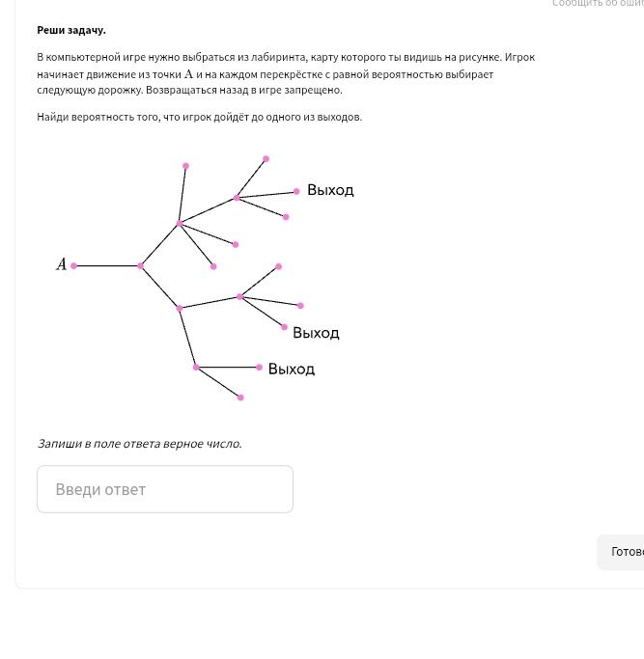Click the 'Введи ответ' answer input field

click(165, 489)
